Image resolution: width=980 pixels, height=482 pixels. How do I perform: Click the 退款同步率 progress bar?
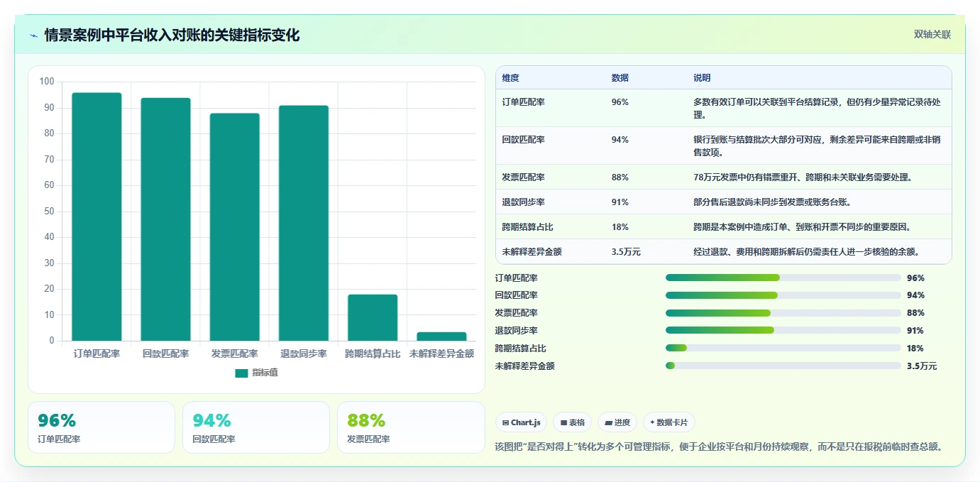coord(783,330)
